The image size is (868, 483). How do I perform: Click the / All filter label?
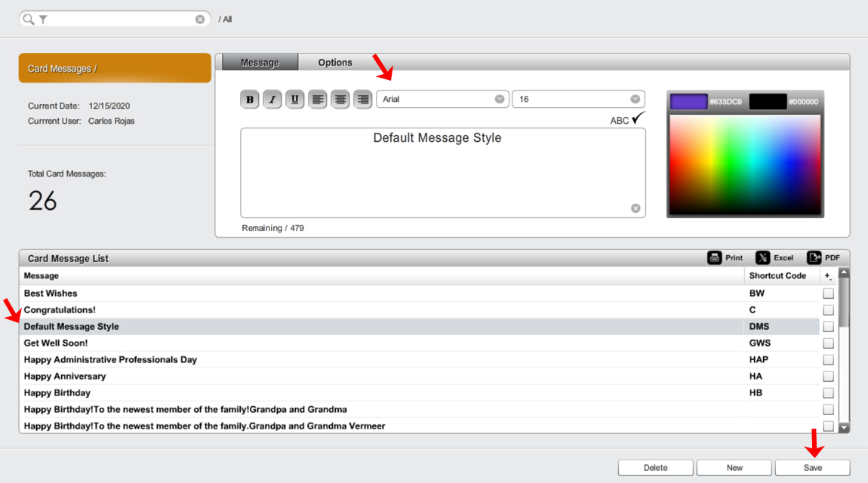225,20
